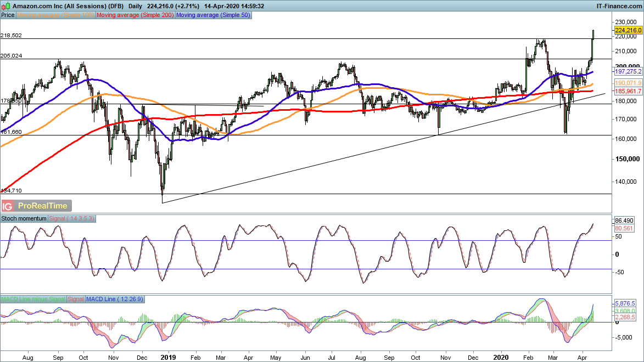Click the candlestick icon beside the Amazon title

(x=5, y=6)
